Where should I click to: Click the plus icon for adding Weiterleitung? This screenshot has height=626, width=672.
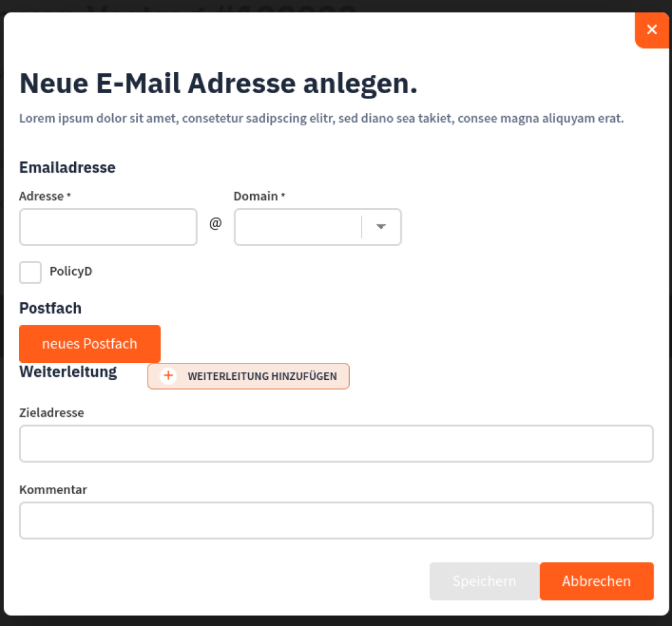169,376
